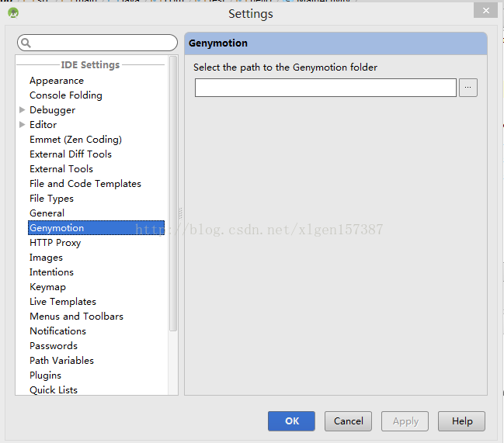This screenshot has width=504, height=443.
Task: Click the search magnifier icon
Action: coord(26,43)
